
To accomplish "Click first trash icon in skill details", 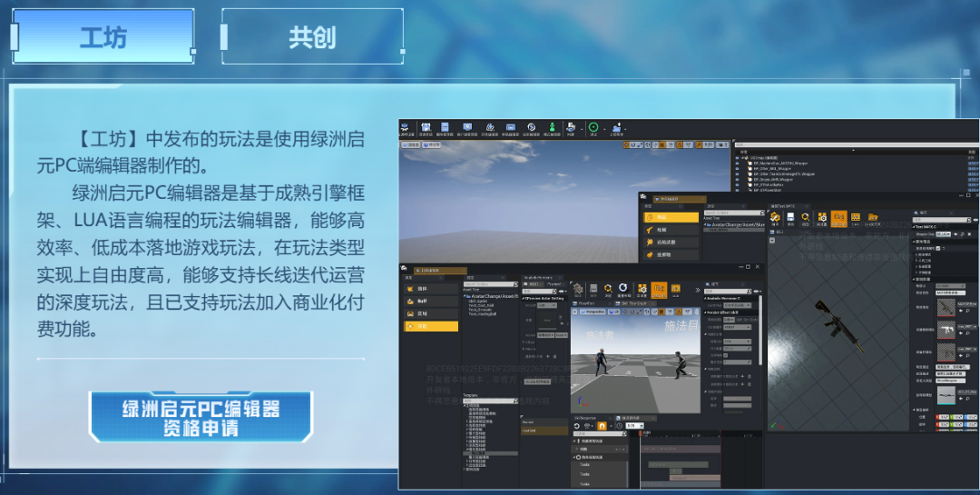I will click(750, 376).
